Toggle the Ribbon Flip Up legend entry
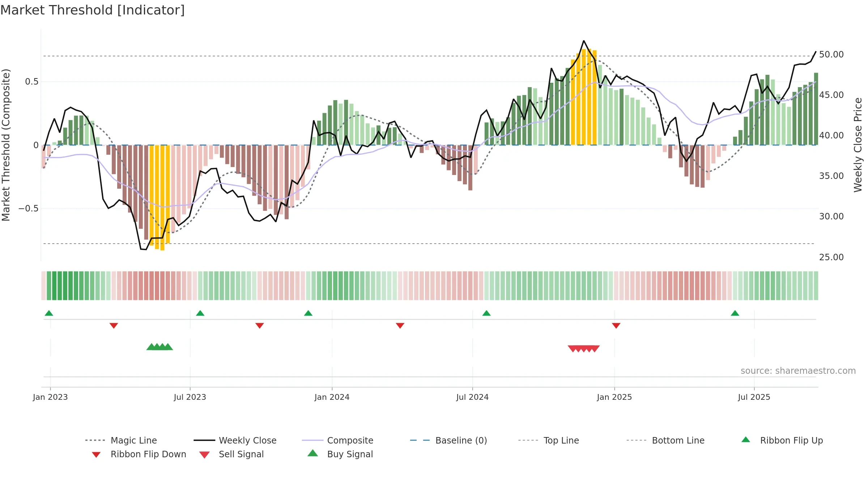Image resolution: width=868 pixels, height=488 pixels. point(782,440)
